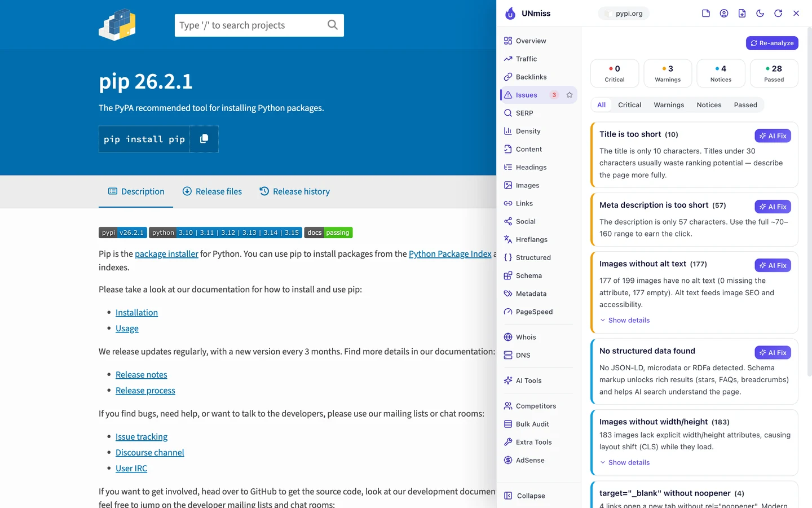The image size is (812, 508).
Task: Open the Python Package Index link
Action: coord(450,254)
